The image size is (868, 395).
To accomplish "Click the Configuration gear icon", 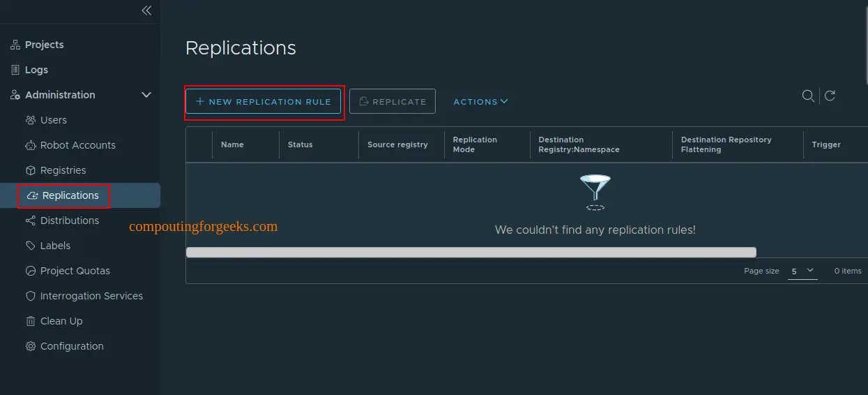I will click(x=30, y=346).
